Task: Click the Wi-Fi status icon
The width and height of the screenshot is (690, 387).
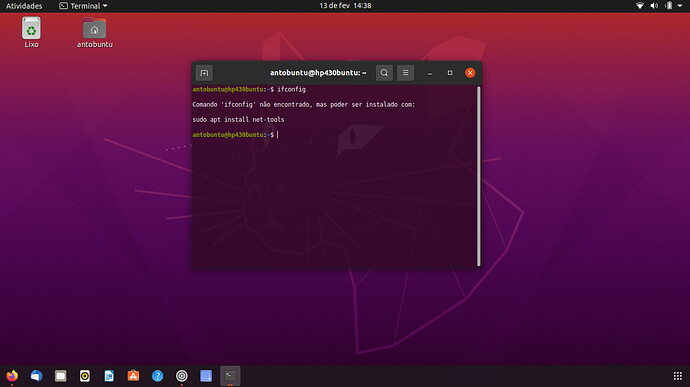Action: pos(640,6)
